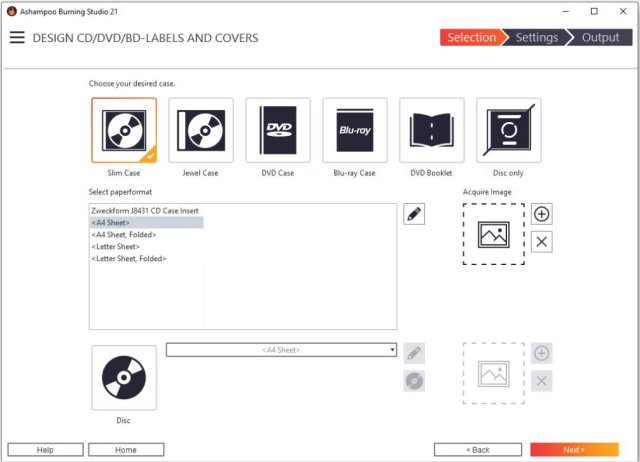
Task: Remove disc image with X icon
Action: [x=542, y=381]
